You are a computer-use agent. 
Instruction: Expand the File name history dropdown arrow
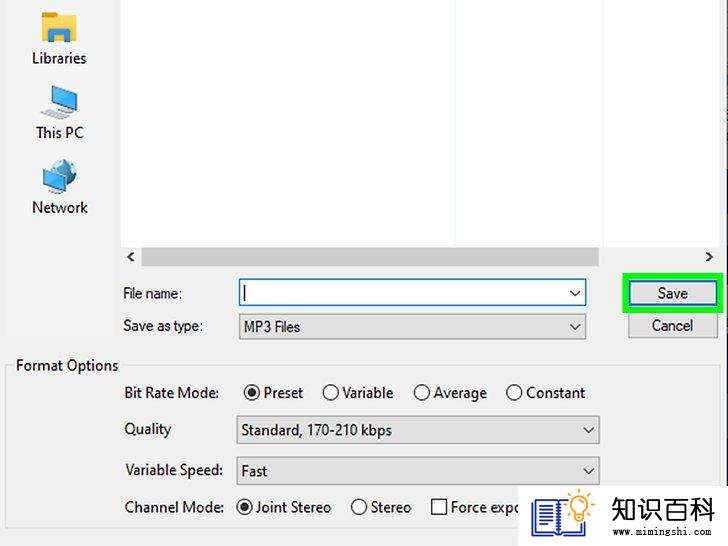[x=575, y=293]
